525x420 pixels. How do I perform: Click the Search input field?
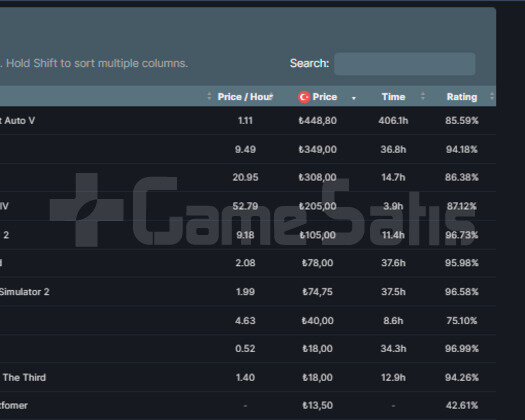[x=404, y=64]
